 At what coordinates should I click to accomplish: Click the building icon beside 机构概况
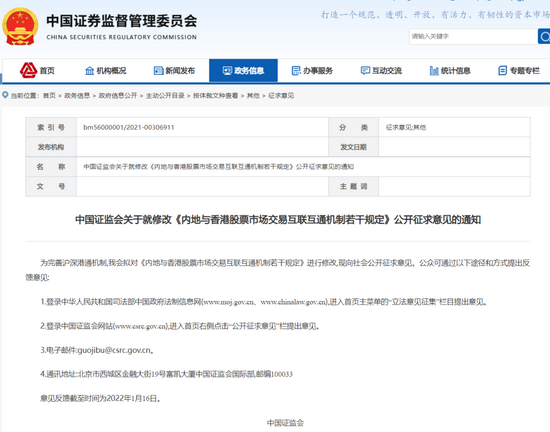point(90,71)
